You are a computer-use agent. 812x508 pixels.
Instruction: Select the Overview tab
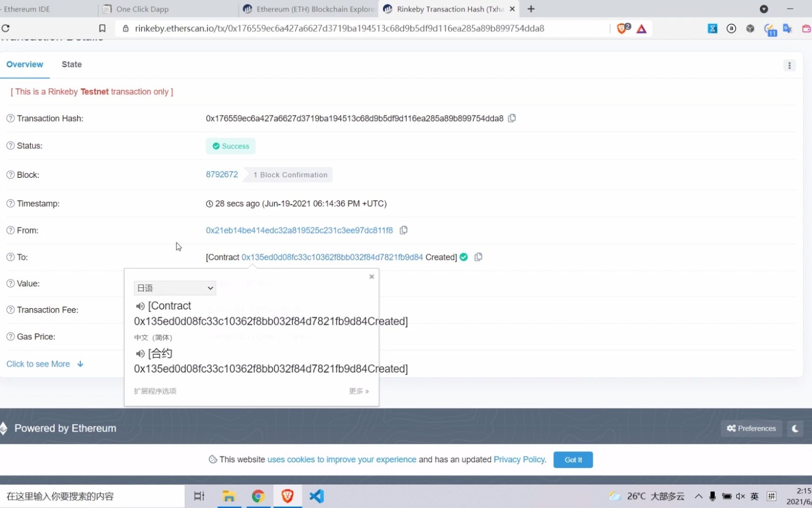coord(24,64)
